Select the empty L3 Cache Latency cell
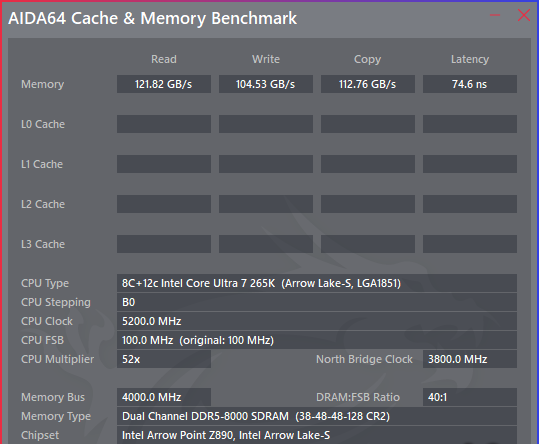This screenshot has width=539, height=444. [470, 244]
